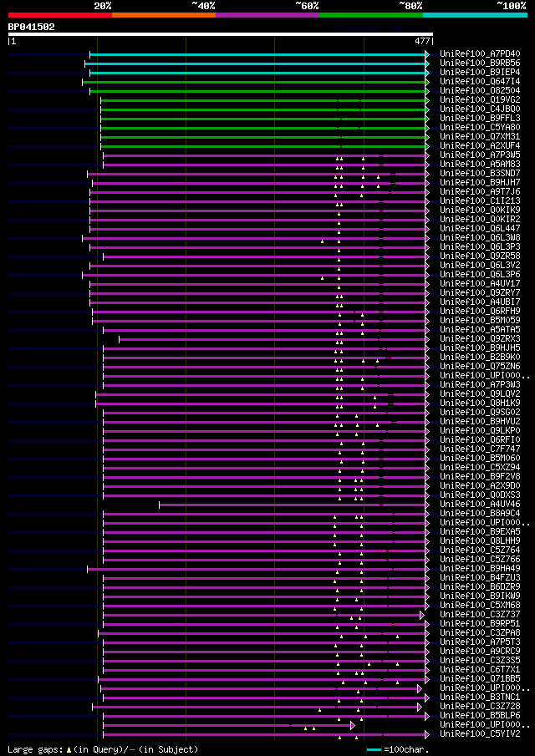Select the UniRef100_A5AM83 label
Image resolution: width=535 pixels, height=756 pixels.
[x=480, y=164]
